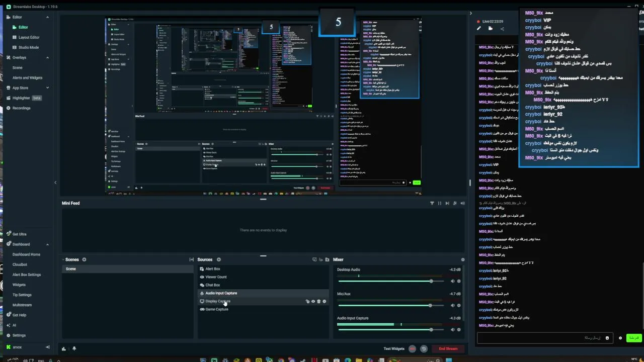Expand the App Store section
Screen dimensions: 644x362
(48, 87)
